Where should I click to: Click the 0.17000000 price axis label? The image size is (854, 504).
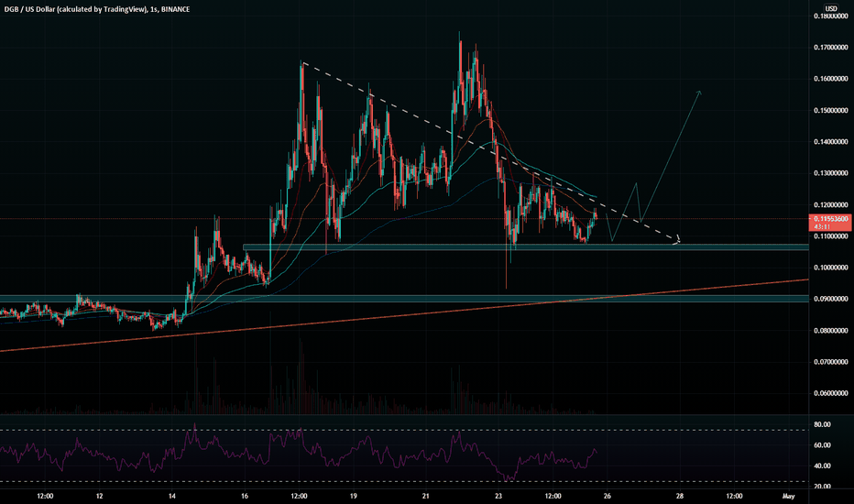coord(831,48)
